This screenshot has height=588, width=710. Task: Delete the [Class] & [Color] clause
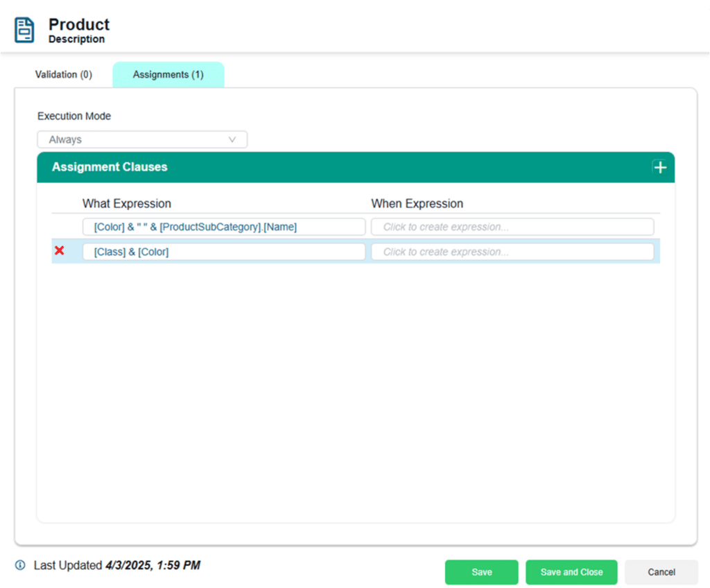(x=60, y=250)
